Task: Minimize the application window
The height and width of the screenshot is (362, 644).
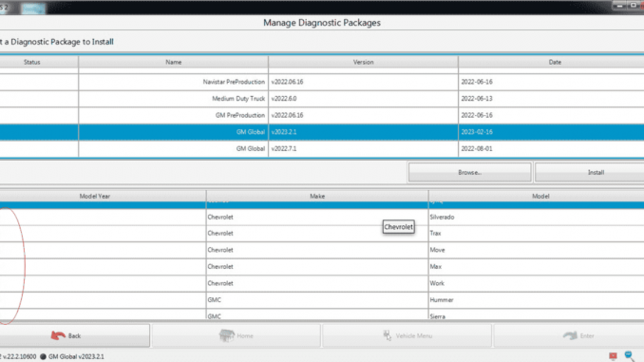Action: coord(619,6)
